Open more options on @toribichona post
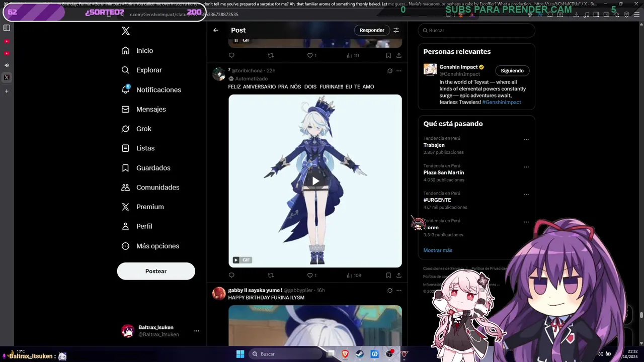Viewport: 644px width, 362px height. click(399, 71)
